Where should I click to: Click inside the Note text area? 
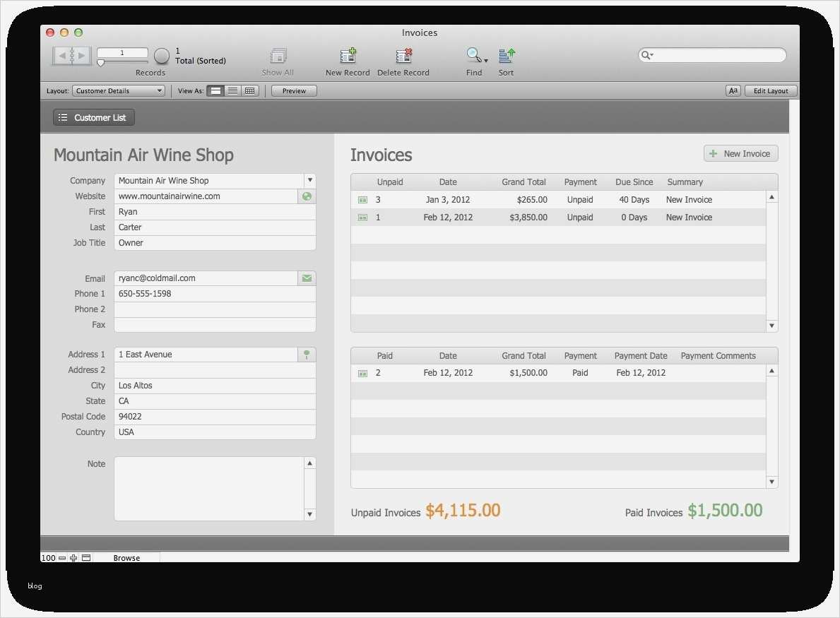click(x=209, y=489)
